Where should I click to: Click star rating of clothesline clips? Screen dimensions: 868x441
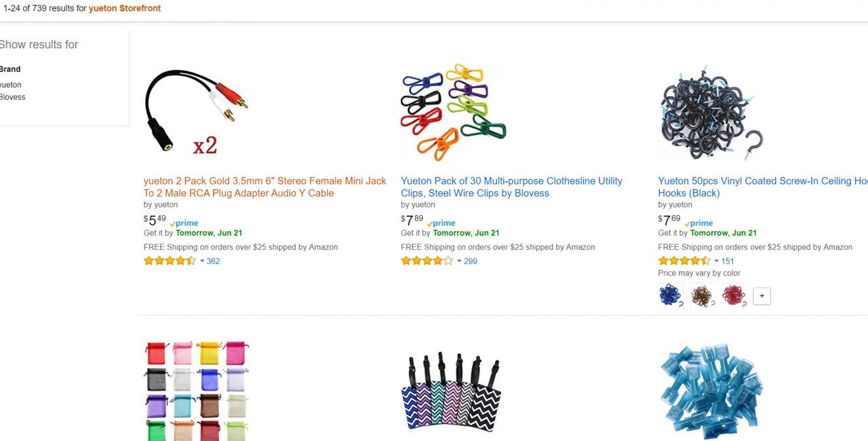click(427, 261)
